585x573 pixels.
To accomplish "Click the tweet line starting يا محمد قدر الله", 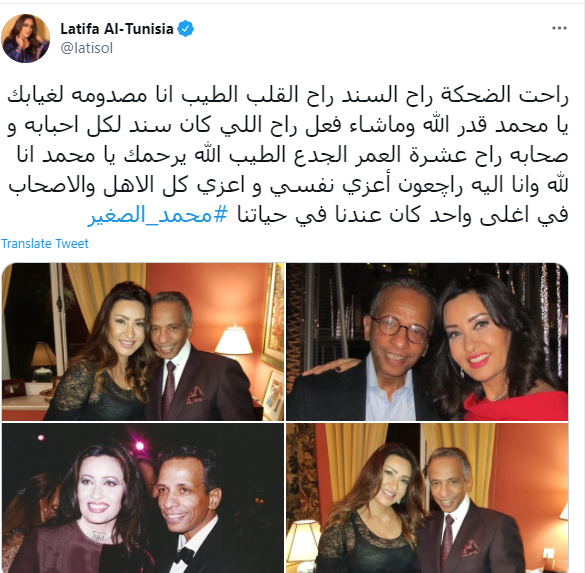I will click(x=288, y=126).
